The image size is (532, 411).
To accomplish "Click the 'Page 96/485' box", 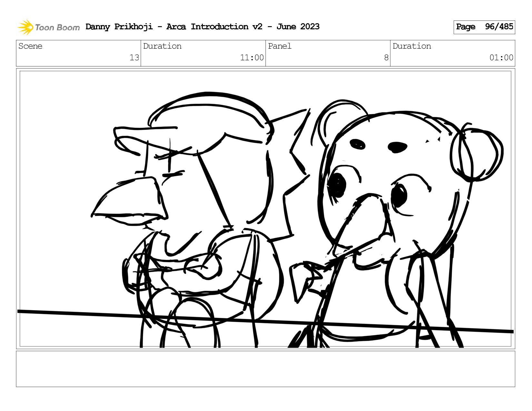I will [484, 27].
